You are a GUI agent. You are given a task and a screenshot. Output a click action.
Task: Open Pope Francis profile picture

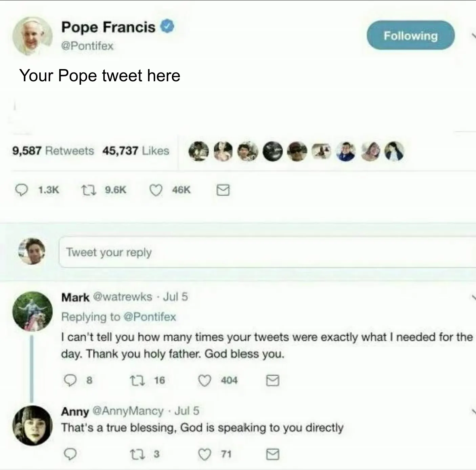(32, 36)
